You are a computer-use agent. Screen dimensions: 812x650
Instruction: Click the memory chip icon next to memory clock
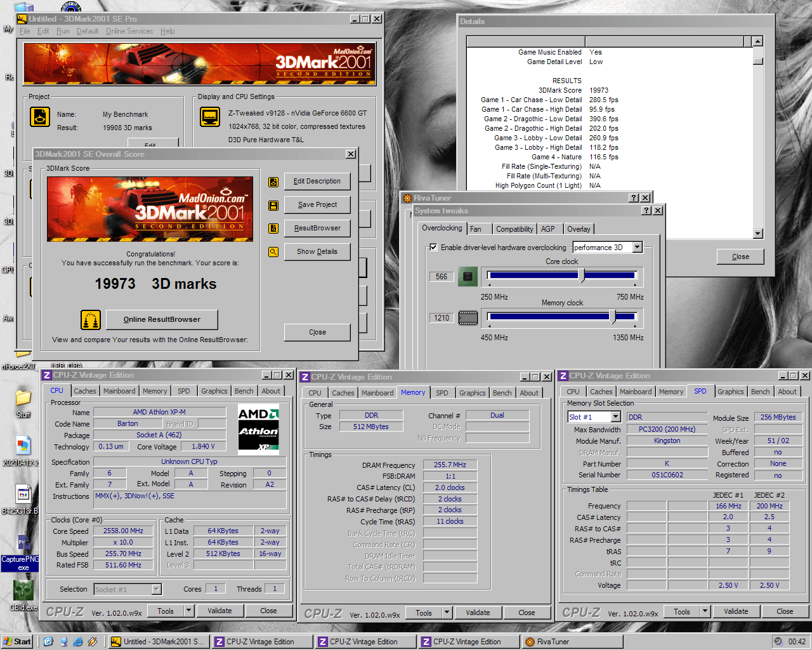pos(468,318)
